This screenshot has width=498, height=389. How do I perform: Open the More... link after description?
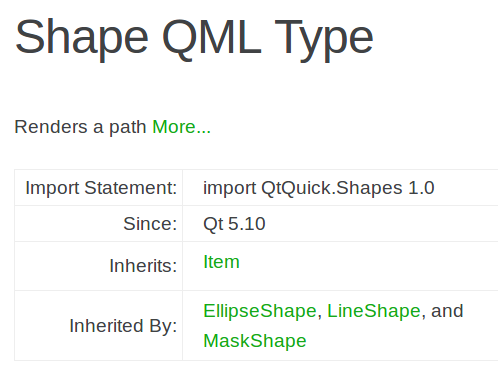[x=181, y=127]
